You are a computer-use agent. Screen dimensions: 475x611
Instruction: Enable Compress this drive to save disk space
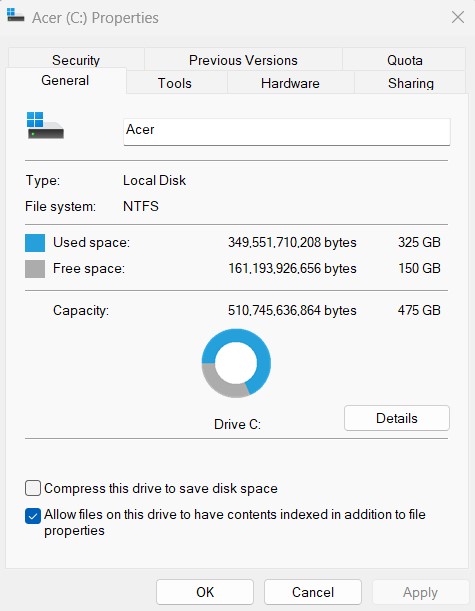[33, 488]
